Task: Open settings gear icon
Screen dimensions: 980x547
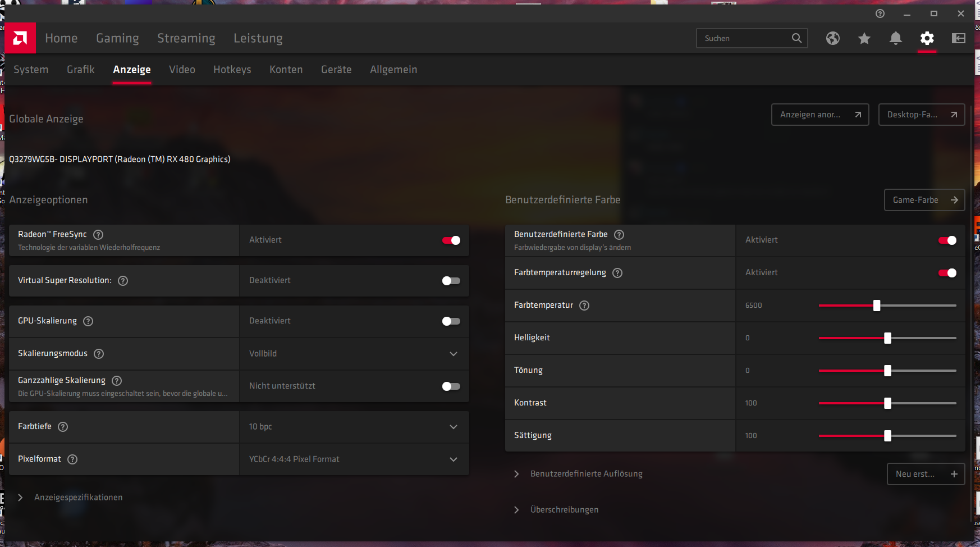Action: 927,38
